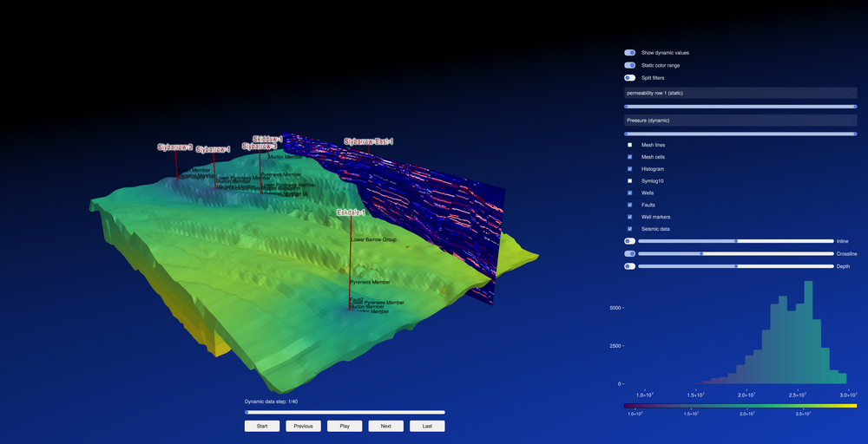Click the Start button
The image size is (868, 444).
click(x=262, y=427)
